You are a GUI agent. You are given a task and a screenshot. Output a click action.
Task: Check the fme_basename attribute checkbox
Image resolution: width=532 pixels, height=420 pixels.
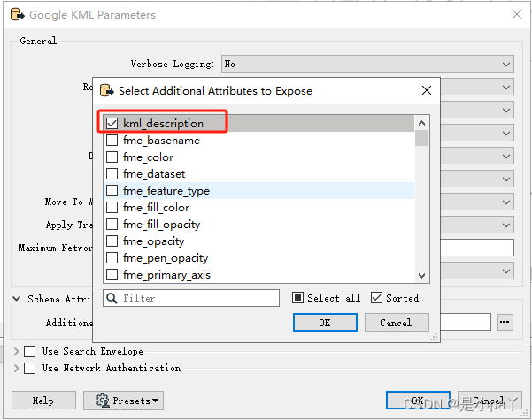pyautogui.click(x=112, y=141)
